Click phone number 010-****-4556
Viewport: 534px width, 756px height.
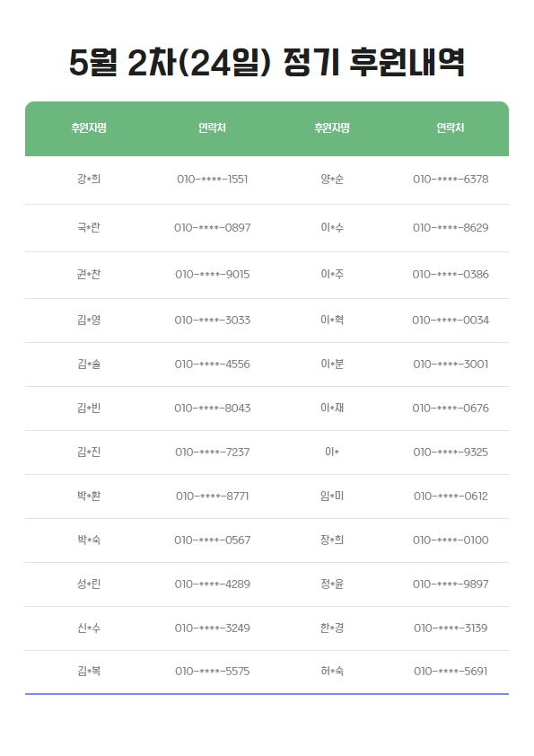(212, 364)
